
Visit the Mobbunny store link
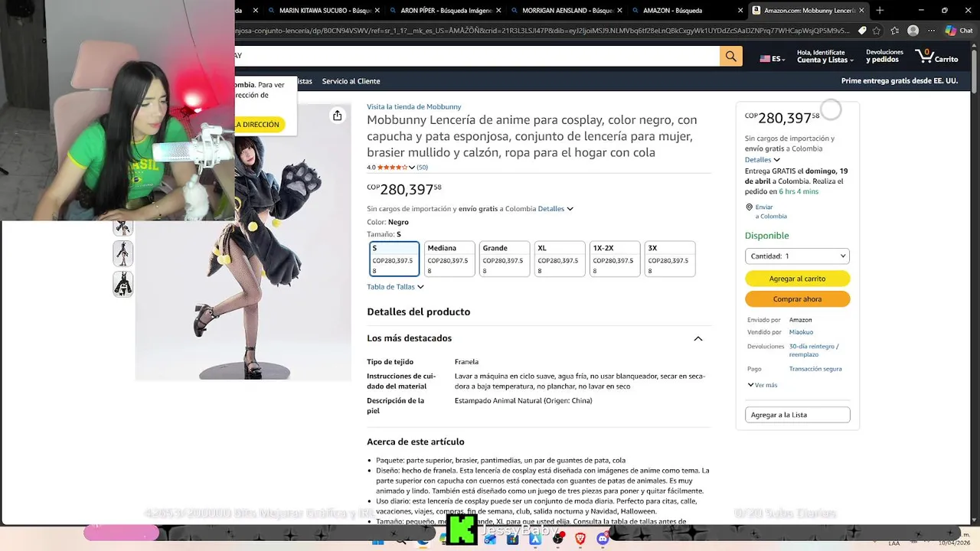[413, 106]
